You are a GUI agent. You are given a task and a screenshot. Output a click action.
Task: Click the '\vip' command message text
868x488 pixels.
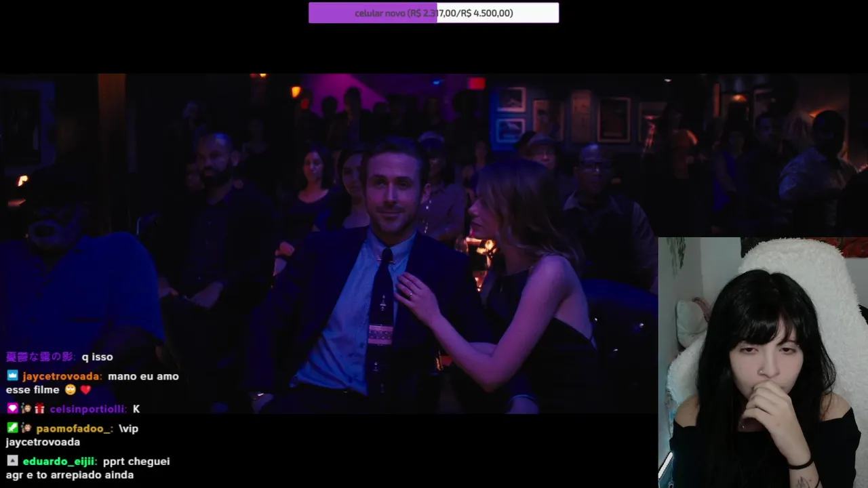(x=128, y=428)
